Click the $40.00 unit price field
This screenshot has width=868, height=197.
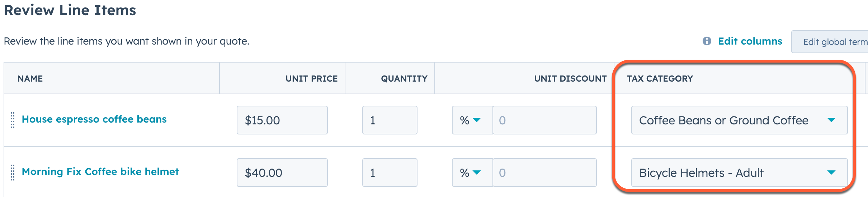[x=282, y=173]
